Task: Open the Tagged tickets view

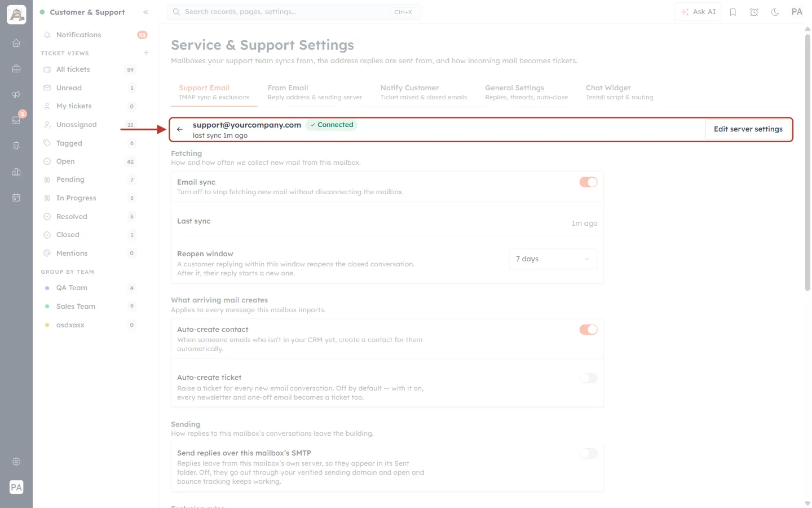Action: tap(89, 143)
